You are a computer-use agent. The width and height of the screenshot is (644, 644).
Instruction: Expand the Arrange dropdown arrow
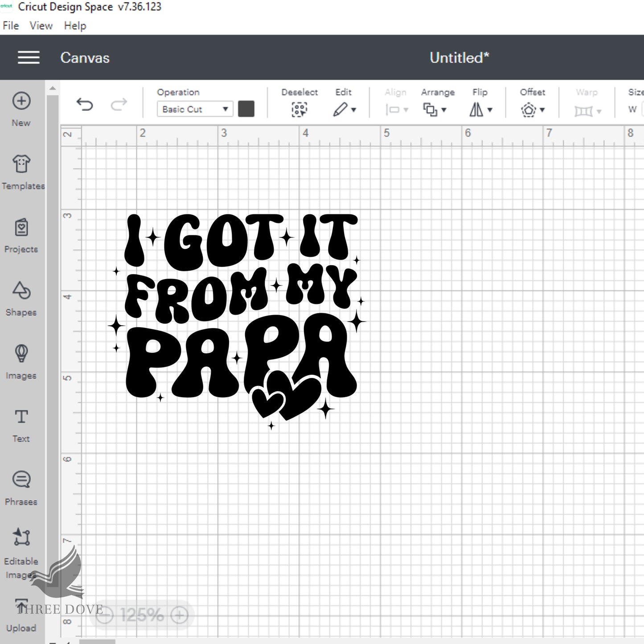444,110
